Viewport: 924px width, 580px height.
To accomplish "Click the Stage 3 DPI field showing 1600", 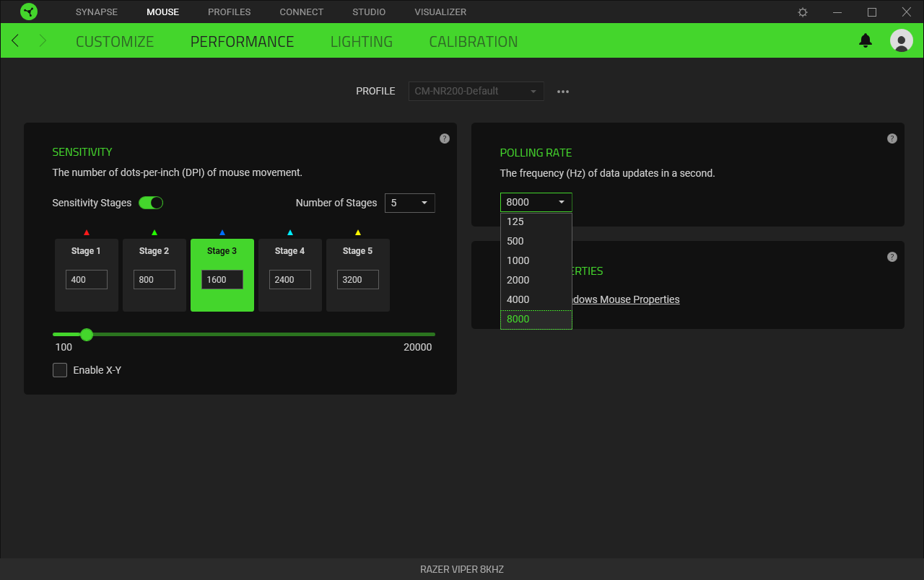I will (x=222, y=279).
